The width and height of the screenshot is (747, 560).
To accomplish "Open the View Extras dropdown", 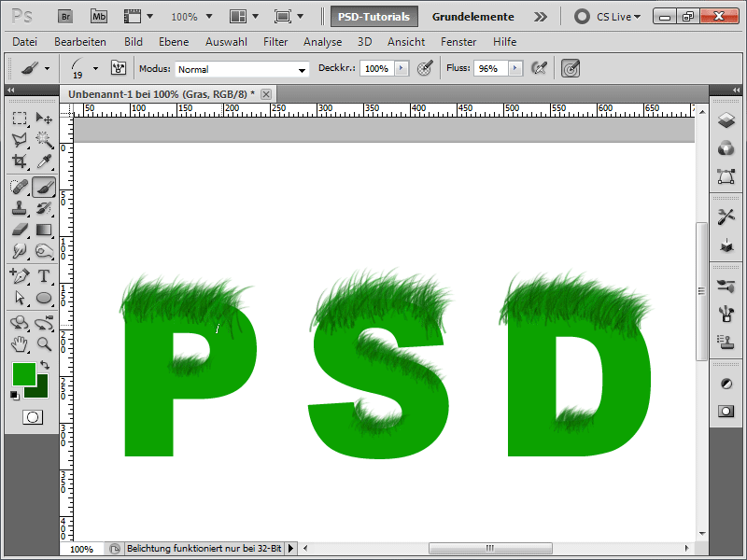I will pos(138,17).
